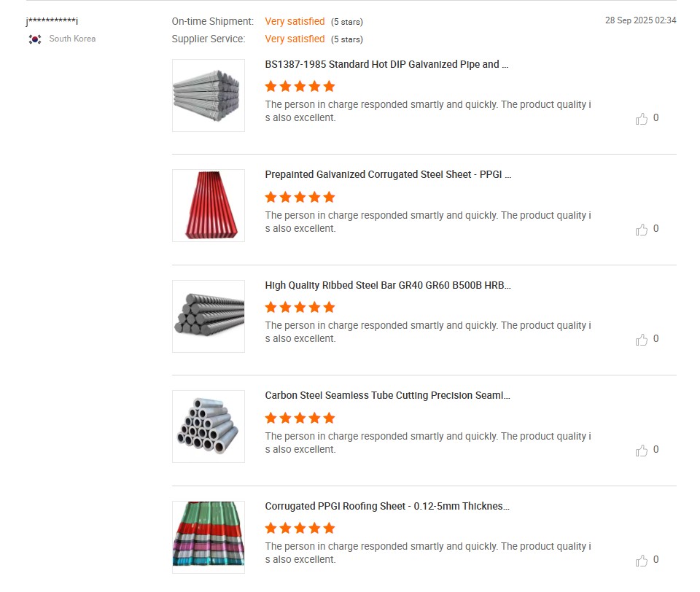Open the seamless tube product image
Screen dimensions: 700x592
click(209, 427)
